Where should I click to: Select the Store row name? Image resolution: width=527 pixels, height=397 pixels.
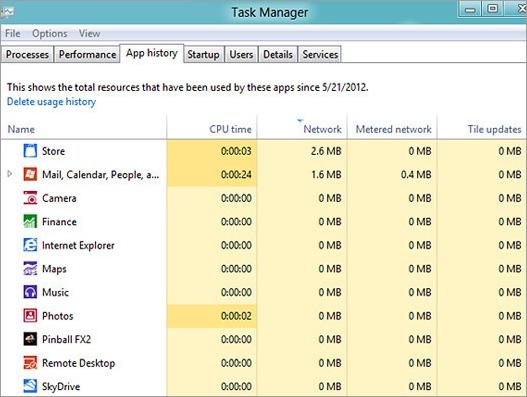tap(53, 151)
